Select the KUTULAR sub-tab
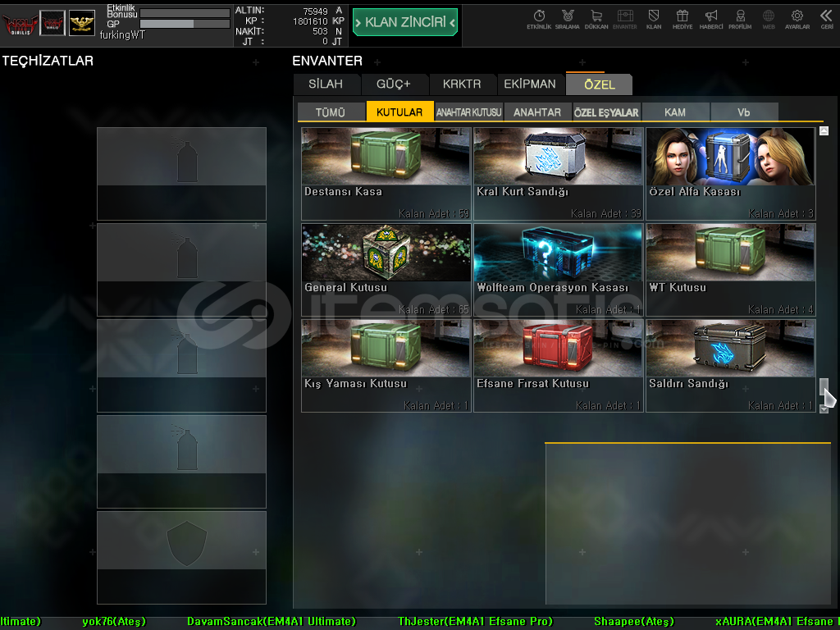840x630 pixels. point(399,112)
